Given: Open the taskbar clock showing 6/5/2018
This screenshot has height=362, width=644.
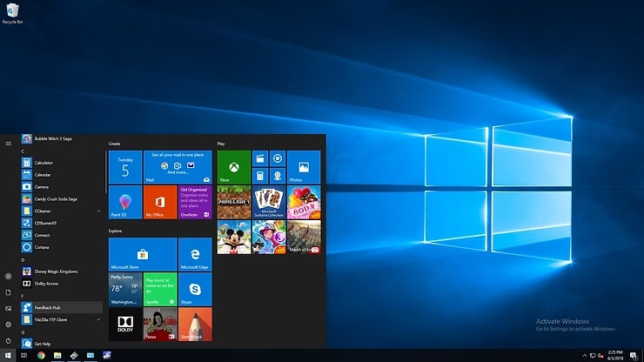Looking at the screenshot, I should click(x=615, y=355).
